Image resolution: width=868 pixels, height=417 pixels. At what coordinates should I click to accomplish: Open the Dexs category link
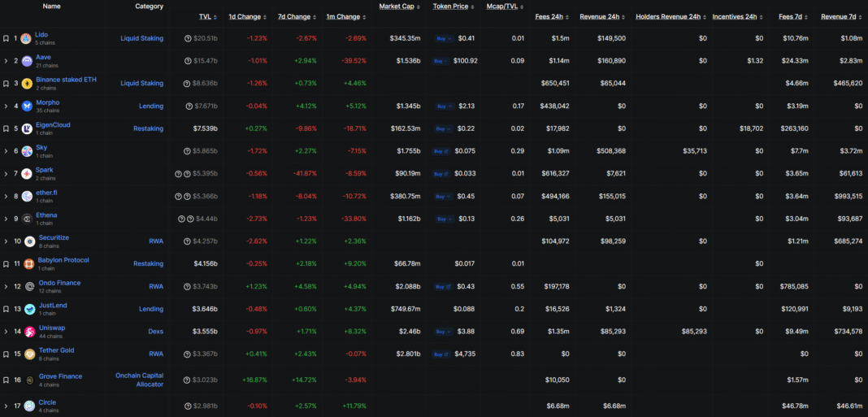[x=155, y=332]
